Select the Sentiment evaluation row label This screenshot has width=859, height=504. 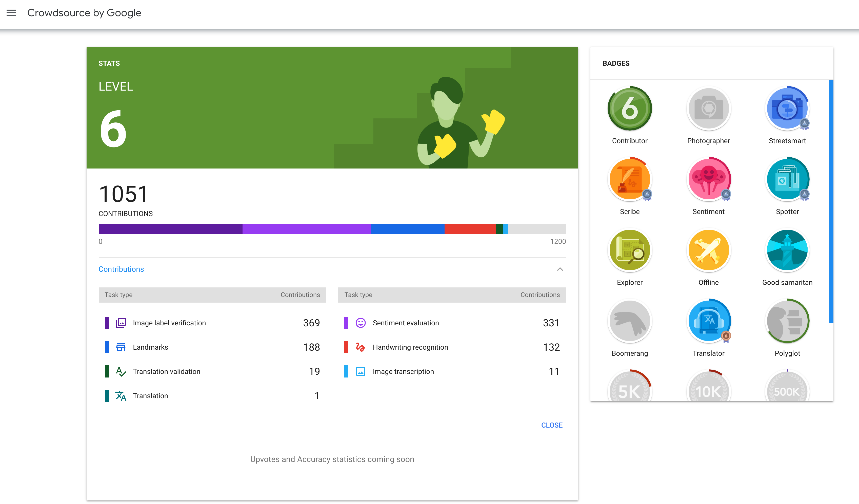click(406, 323)
